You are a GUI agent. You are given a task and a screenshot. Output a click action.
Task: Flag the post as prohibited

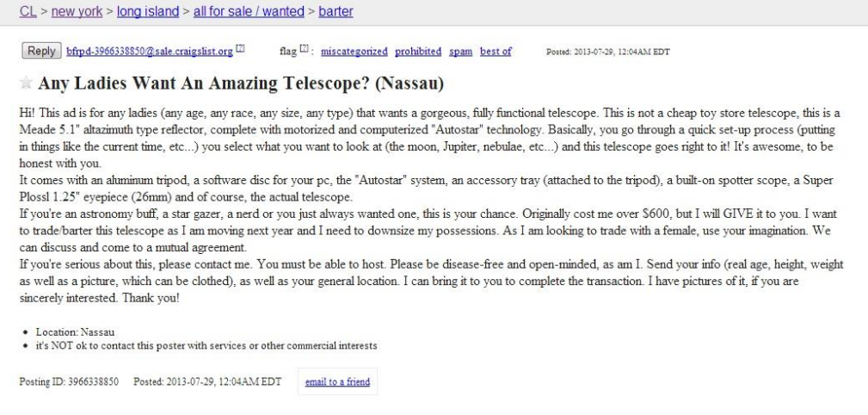point(418,52)
